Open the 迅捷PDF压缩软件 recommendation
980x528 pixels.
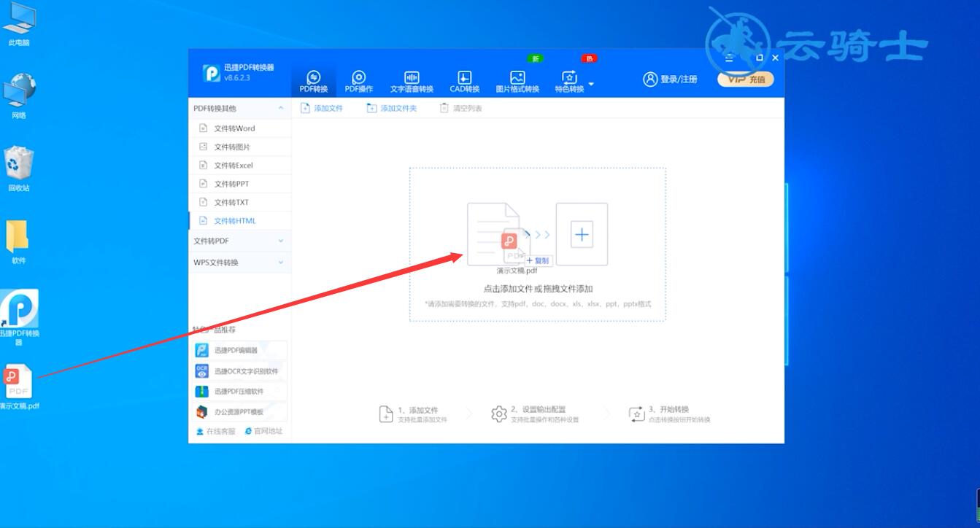tap(240, 392)
